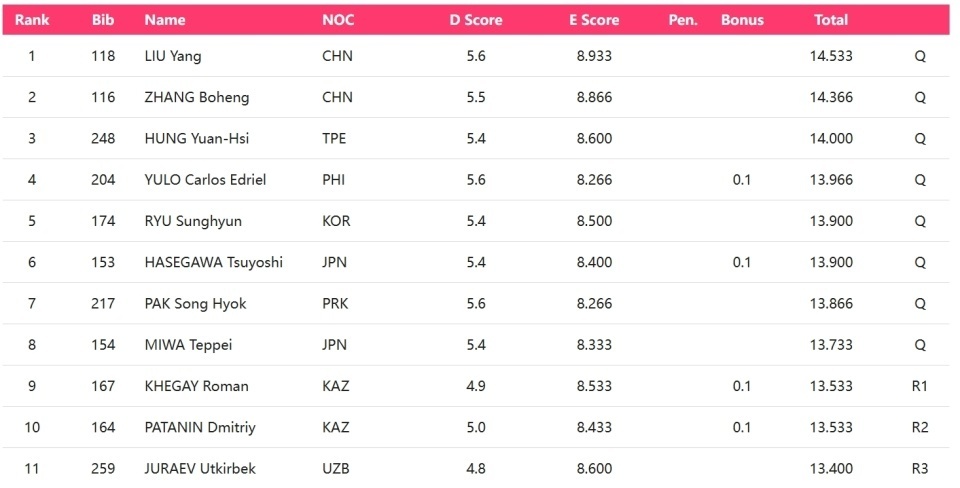The image size is (960, 488).
Task: Open ZHANG Boheng's entry
Action: (197, 97)
